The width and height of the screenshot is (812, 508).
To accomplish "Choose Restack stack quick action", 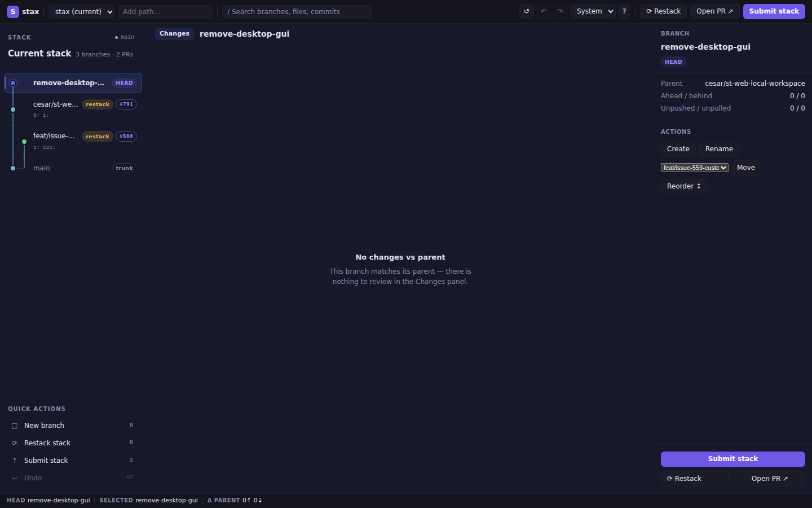I will 73,443.
